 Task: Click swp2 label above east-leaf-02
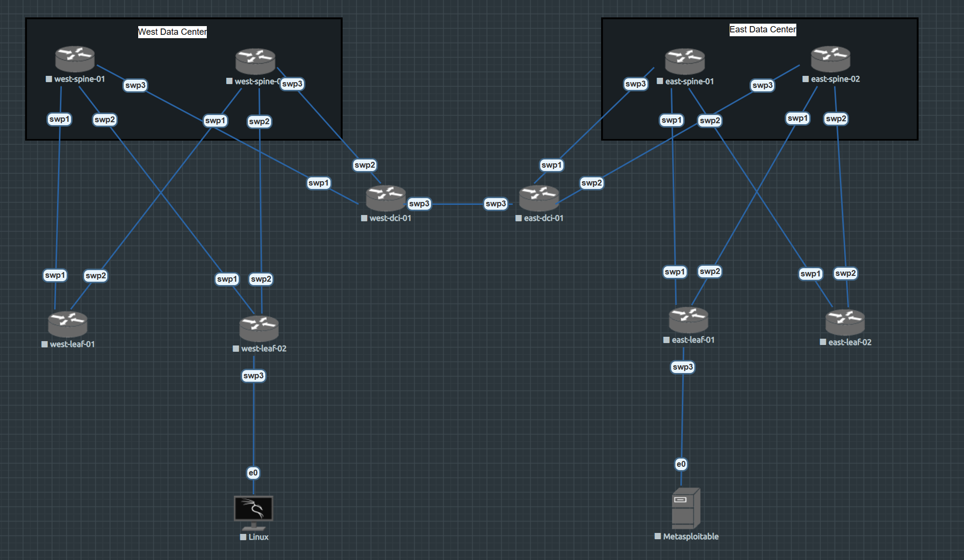point(846,273)
